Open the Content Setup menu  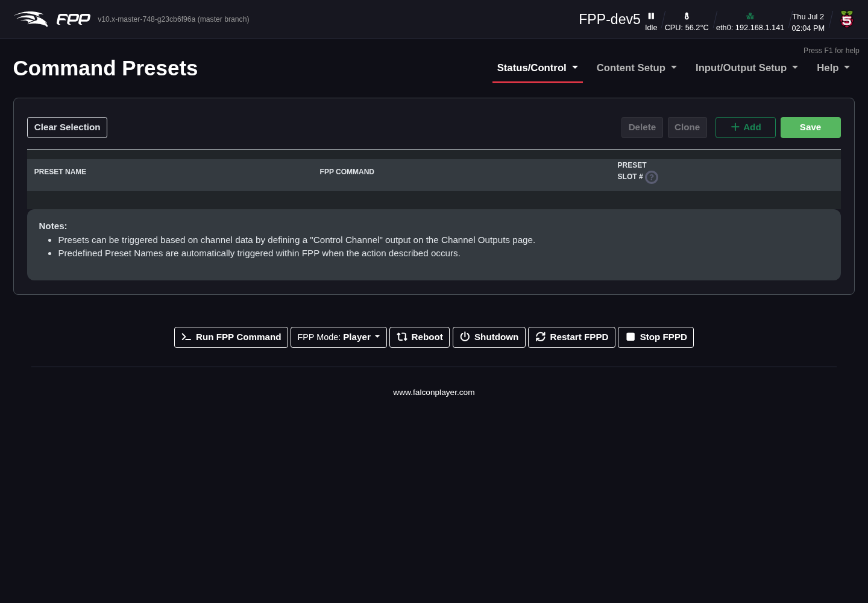pos(637,68)
